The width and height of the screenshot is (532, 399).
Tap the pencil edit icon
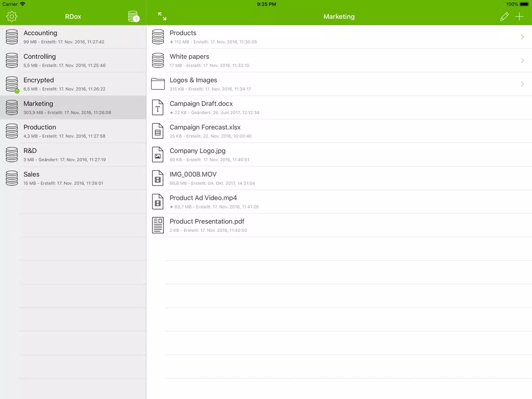[x=504, y=16]
